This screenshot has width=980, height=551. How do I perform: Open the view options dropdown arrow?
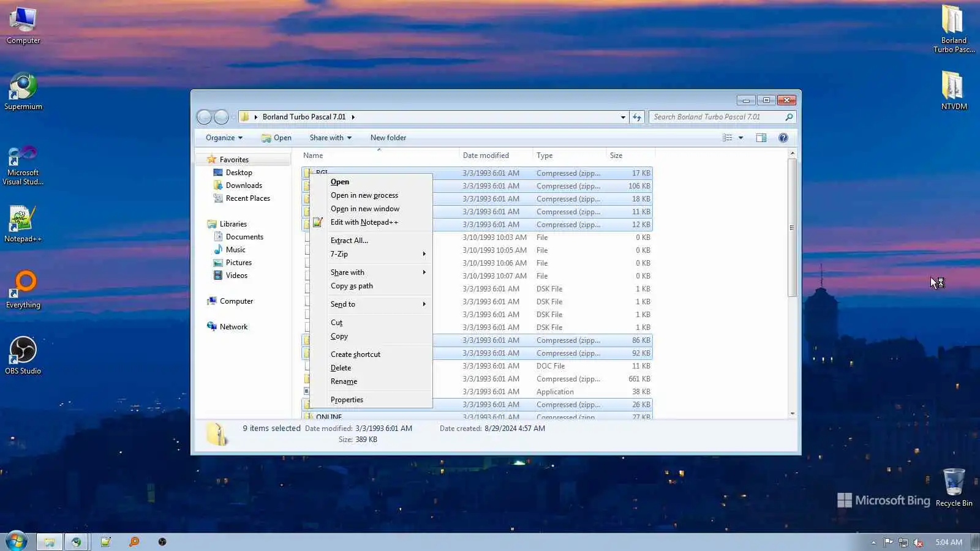741,138
